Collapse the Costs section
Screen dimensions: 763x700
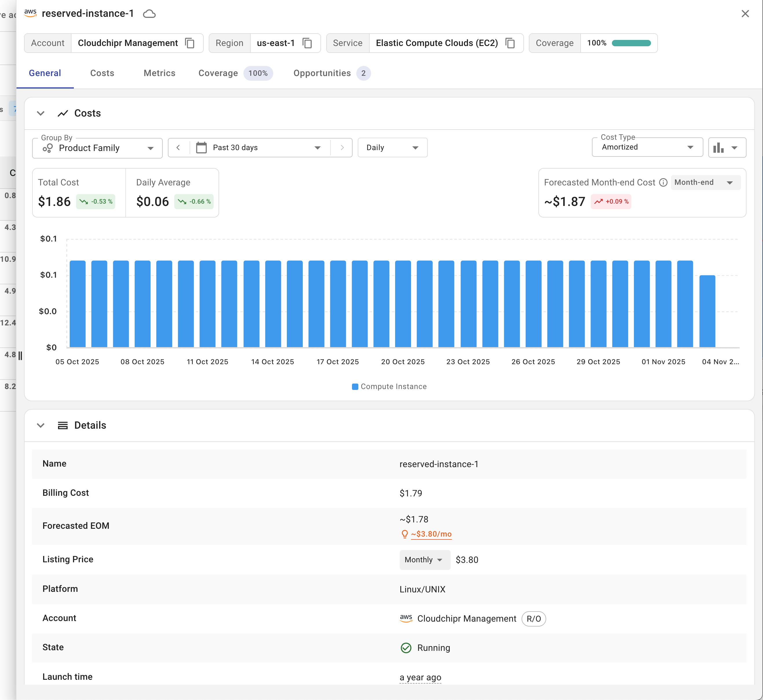click(41, 113)
